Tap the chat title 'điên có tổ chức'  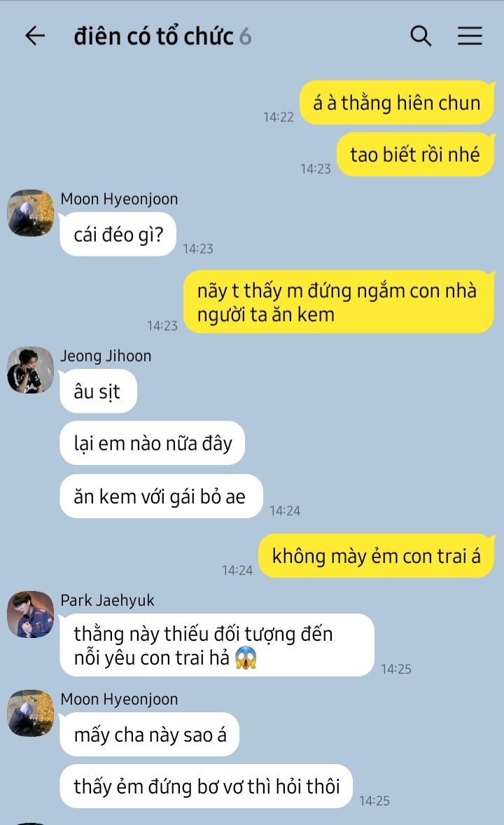(x=153, y=36)
